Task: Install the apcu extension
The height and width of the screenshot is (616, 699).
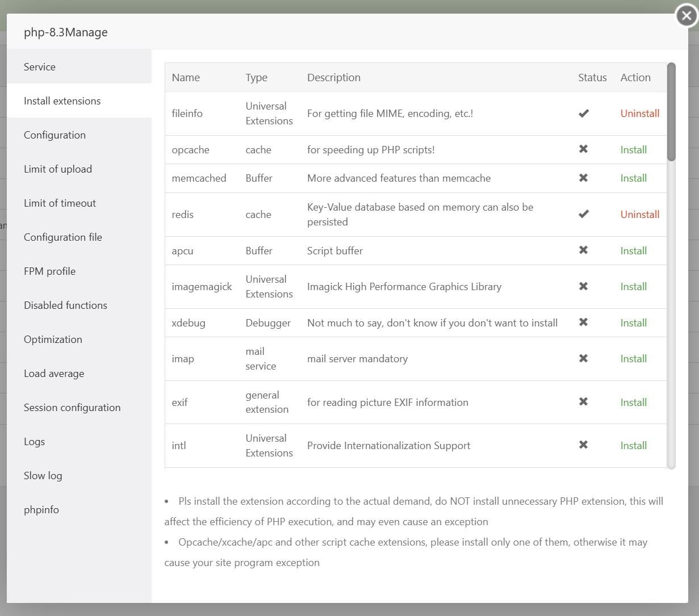Action: coord(633,251)
